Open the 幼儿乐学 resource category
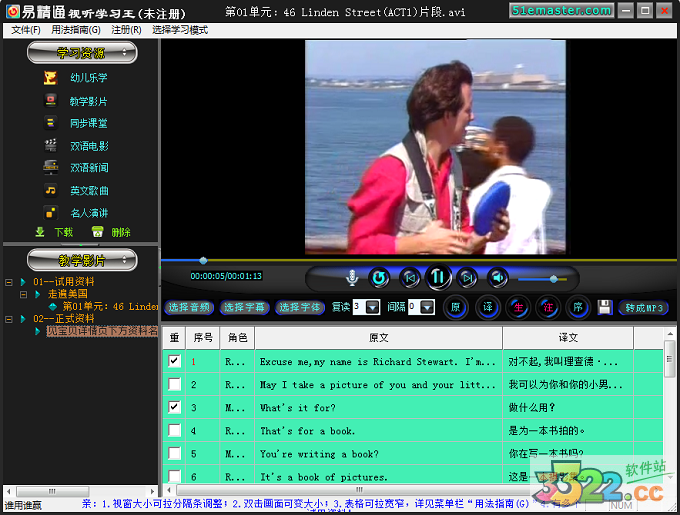Image resolution: width=680 pixels, height=515 pixels. (x=89, y=78)
